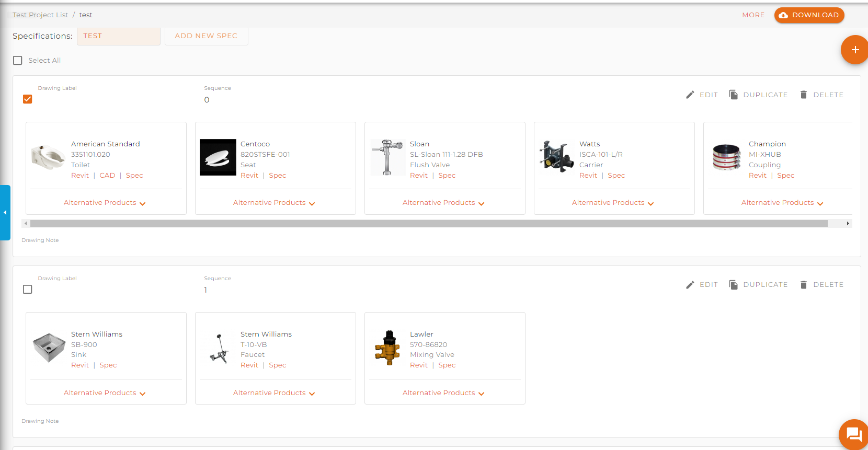The image size is (868, 450).
Task: Open Revit link for Sloan flush valve
Action: (x=419, y=176)
